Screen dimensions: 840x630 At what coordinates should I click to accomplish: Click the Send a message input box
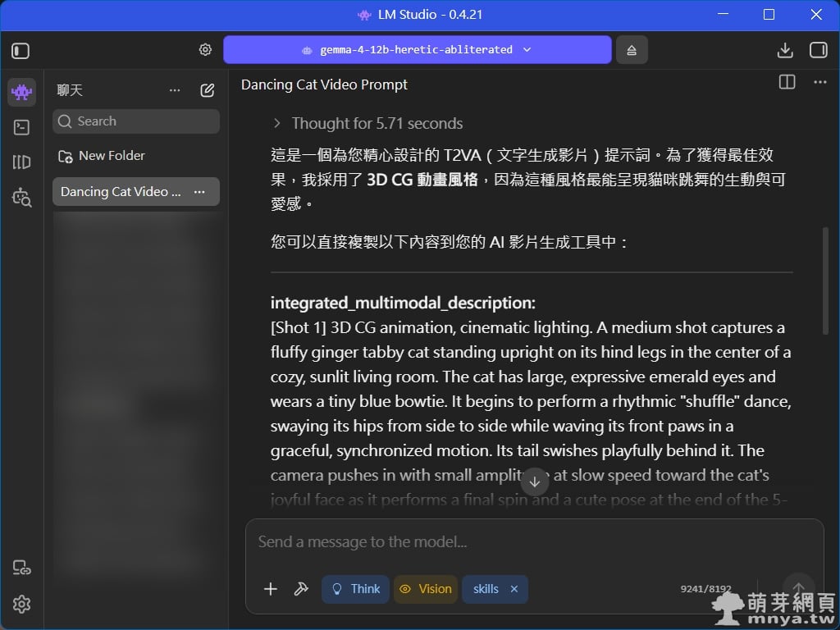tap(534, 542)
